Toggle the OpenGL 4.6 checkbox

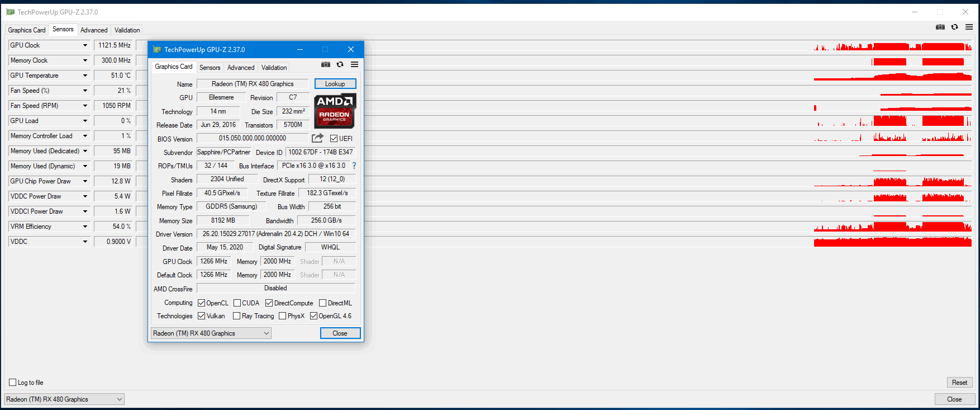[314, 315]
